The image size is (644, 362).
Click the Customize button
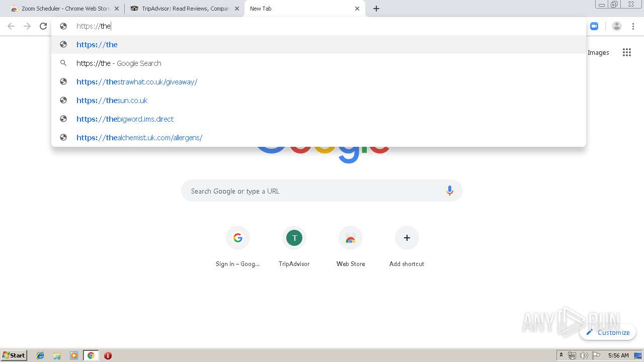608,332
